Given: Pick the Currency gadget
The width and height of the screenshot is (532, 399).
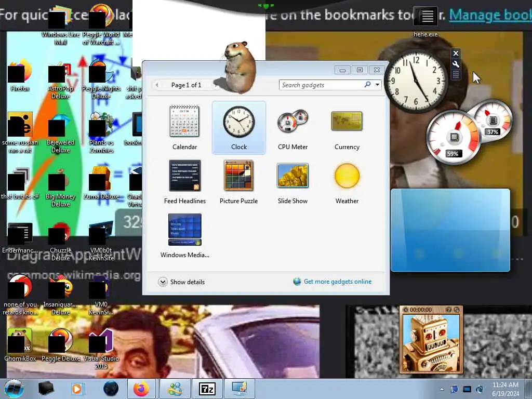Looking at the screenshot, I should 347,128.
